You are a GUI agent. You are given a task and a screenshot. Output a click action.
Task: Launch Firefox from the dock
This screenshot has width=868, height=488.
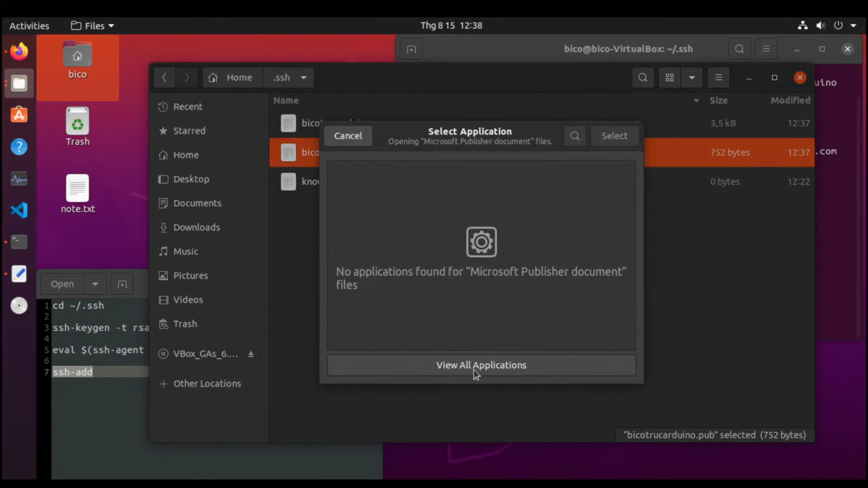18,51
